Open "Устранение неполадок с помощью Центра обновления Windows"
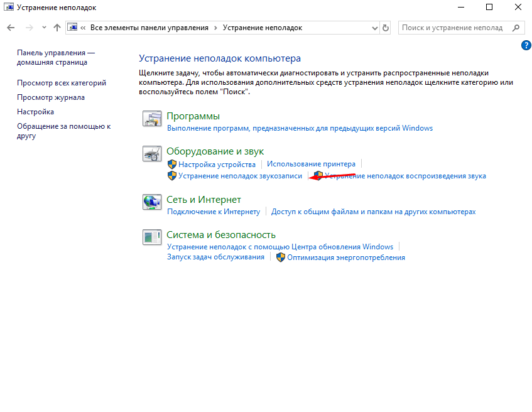Image resolution: width=532 pixels, height=412 pixels. (280, 247)
